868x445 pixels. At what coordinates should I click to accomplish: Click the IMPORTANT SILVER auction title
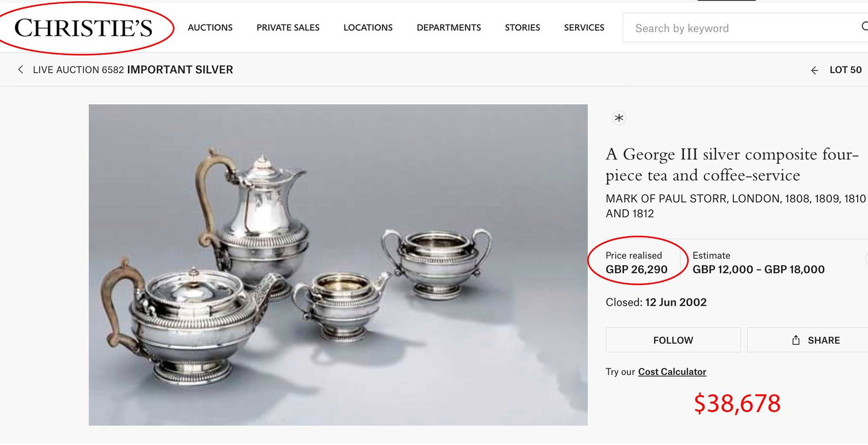tap(180, 69)
